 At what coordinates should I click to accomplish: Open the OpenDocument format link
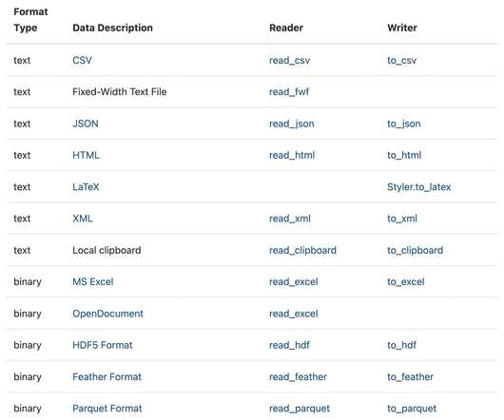[x=107, y=314]
